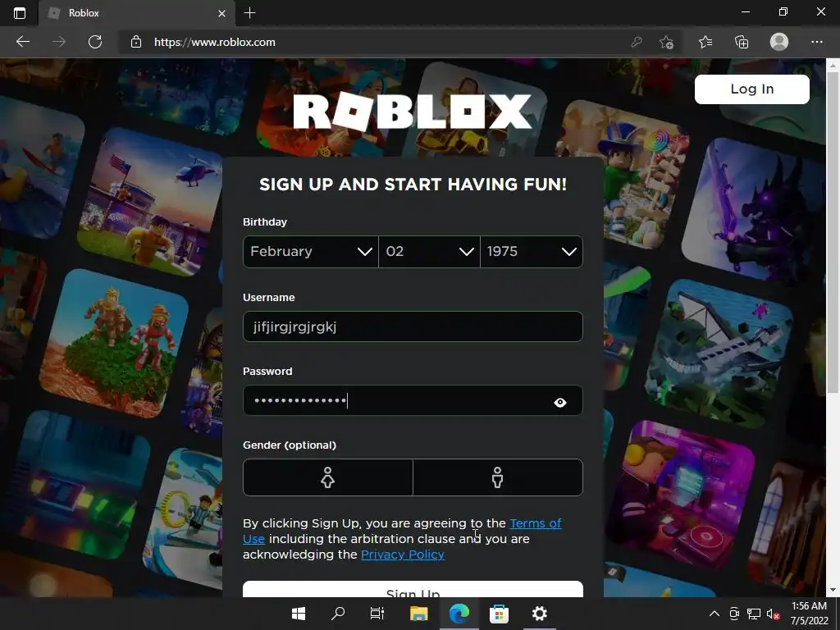Switch to the Roblox tab
This screenshot has height=630, width=840.
coord(137,13)
